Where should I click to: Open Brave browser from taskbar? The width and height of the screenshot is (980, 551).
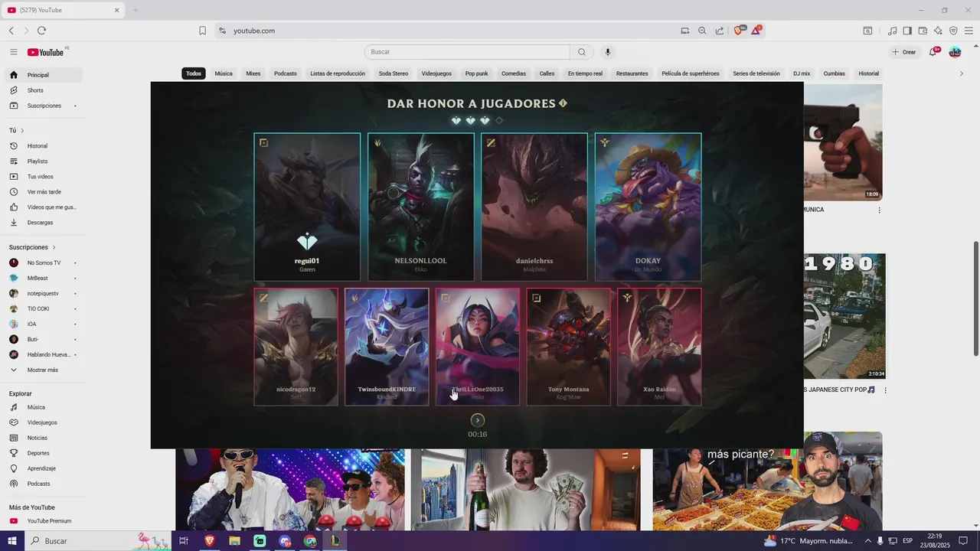pos(209,541)
